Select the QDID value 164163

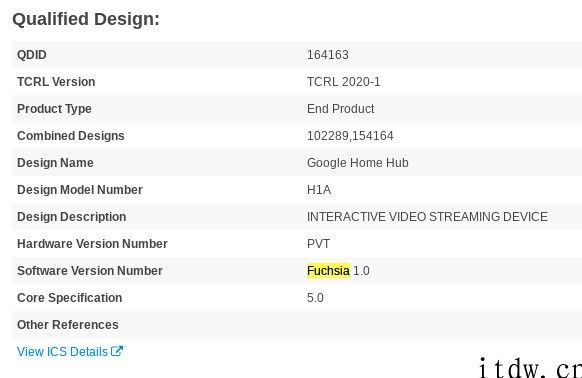click(328, 55)
